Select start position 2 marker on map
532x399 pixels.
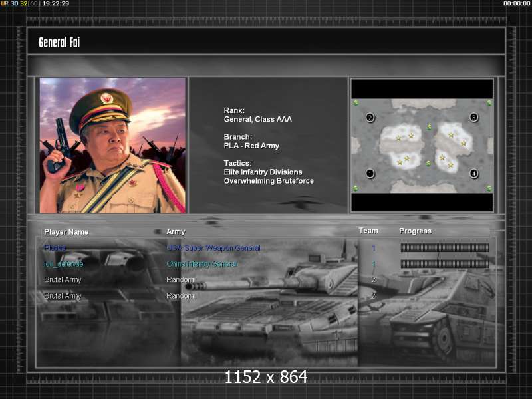[370, 118]
